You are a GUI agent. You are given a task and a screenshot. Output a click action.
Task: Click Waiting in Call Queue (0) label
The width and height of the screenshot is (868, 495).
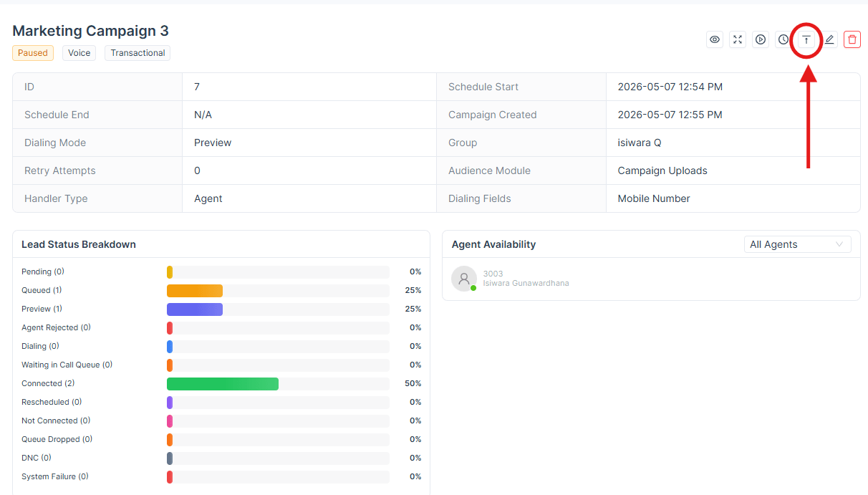[67, 365]
